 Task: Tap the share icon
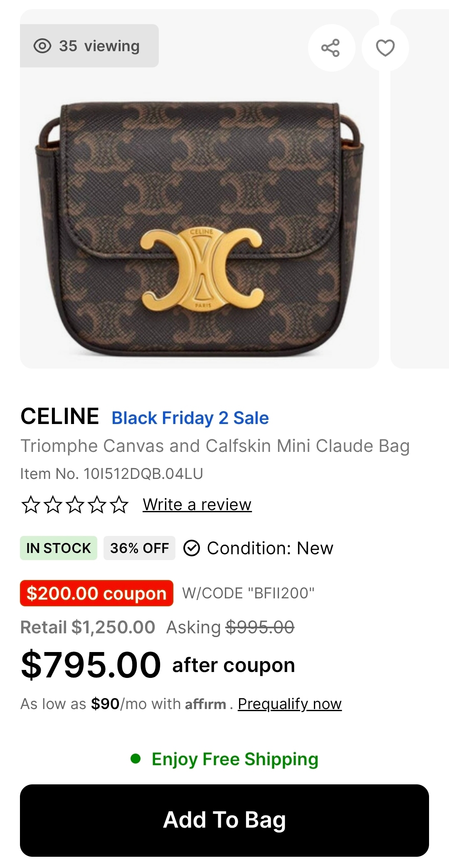(331, 48)
